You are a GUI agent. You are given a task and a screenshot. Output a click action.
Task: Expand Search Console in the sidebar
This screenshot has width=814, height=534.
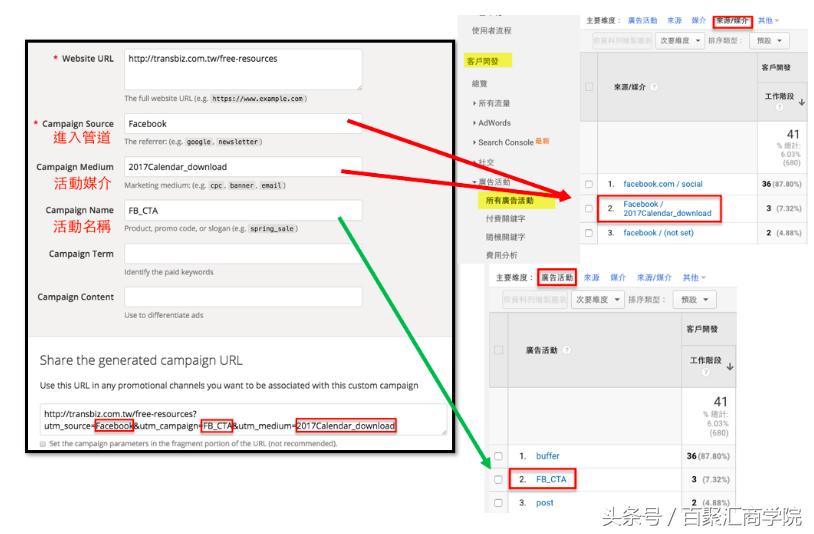[503, 142]
